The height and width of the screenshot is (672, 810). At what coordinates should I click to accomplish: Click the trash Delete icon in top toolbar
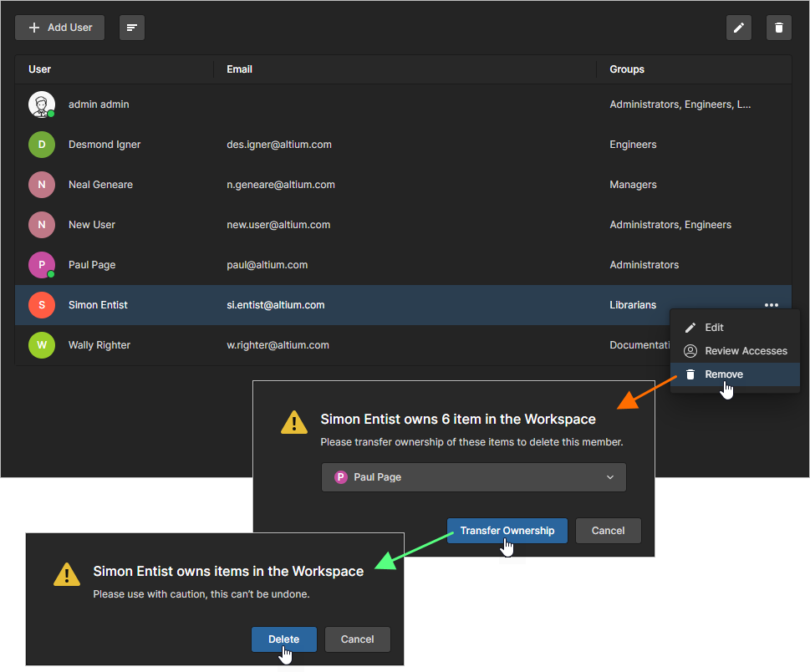[x=778, y=28]
